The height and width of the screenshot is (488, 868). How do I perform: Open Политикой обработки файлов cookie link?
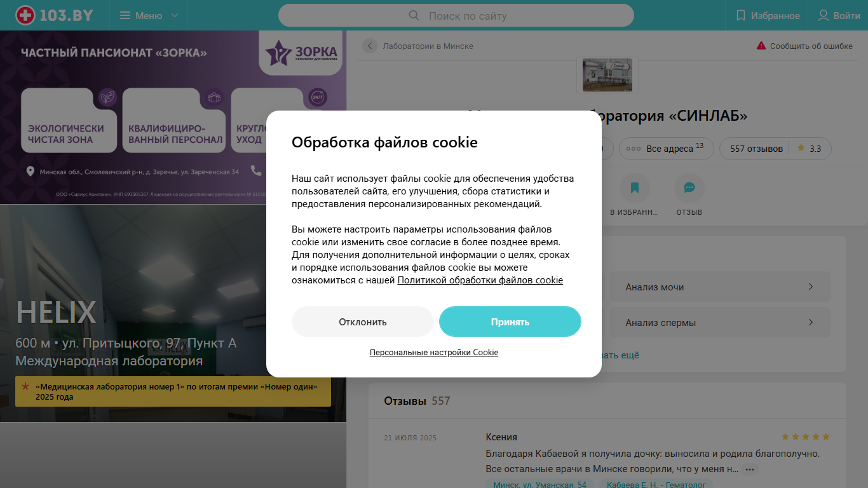(480, 280)
